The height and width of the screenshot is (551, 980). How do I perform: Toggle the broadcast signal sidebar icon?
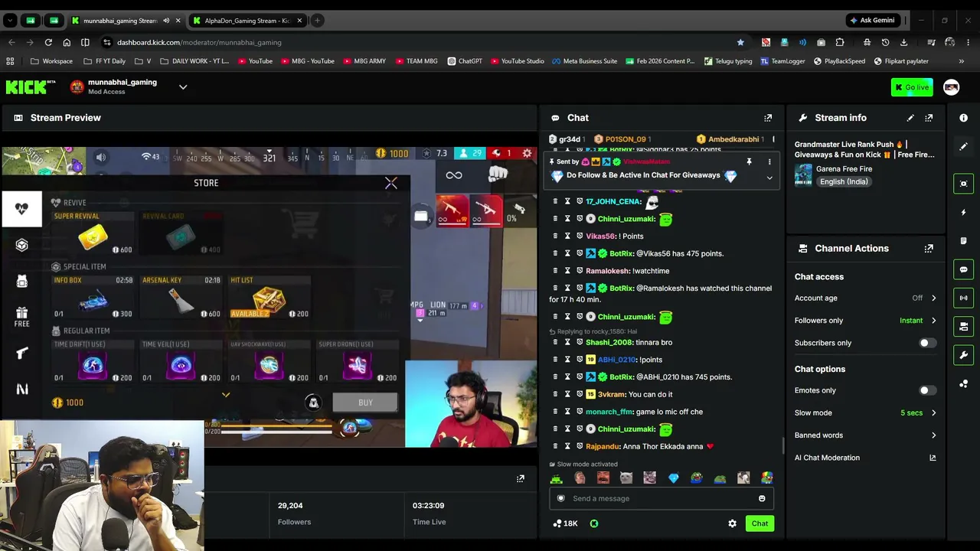pyautogui.click(x=964, y=298)
